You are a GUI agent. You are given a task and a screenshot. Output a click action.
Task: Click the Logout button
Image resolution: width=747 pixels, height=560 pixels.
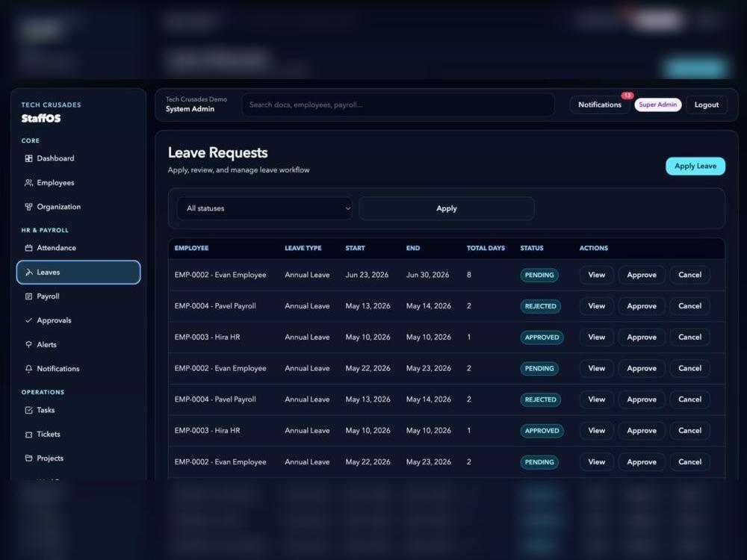pyautogui.click(x=706, y=105)
